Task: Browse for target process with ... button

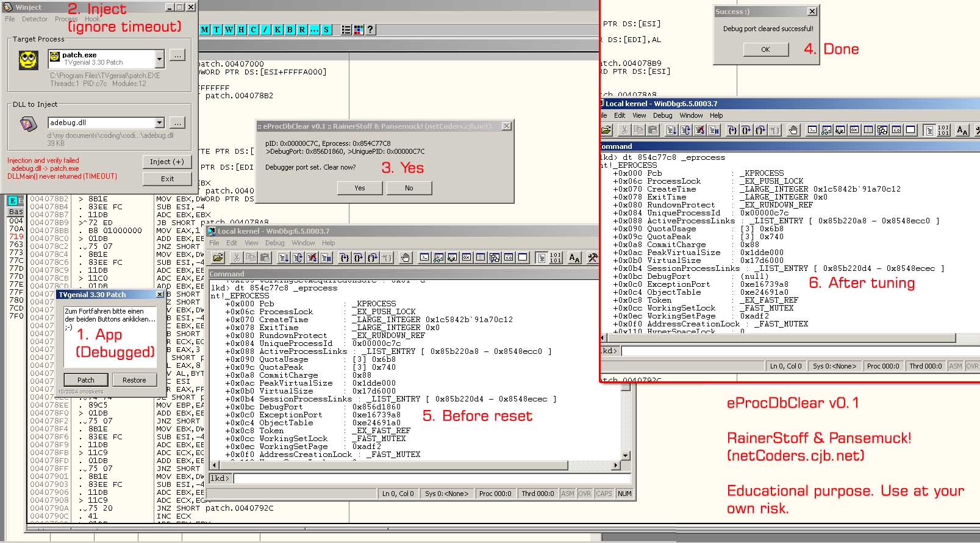Action: (x=177, y=56)
